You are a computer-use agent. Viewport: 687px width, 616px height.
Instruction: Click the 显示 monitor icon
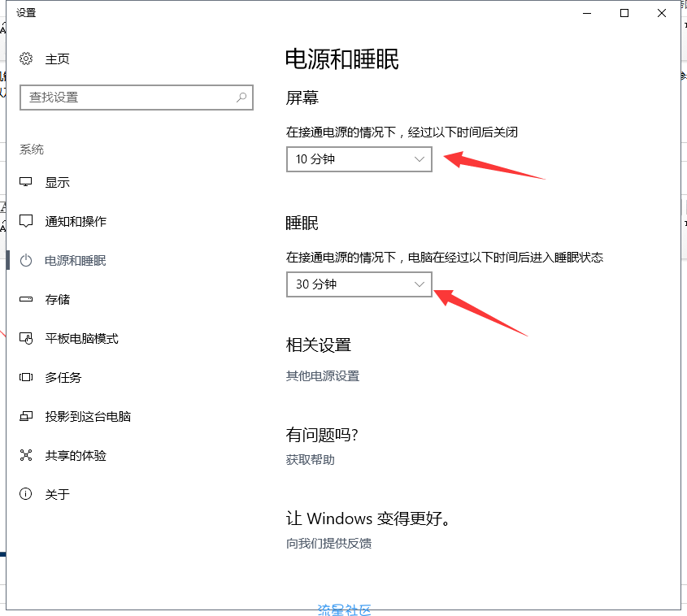[x=26, y=182]
